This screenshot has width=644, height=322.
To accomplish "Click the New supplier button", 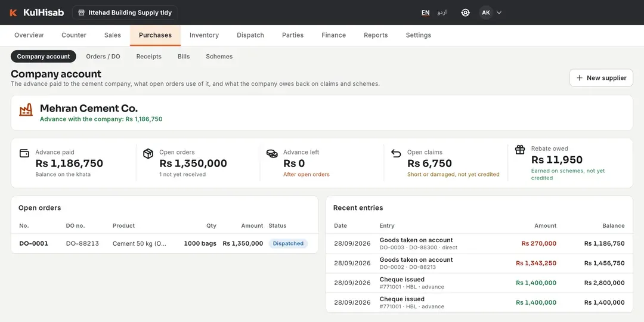I will pyautogui.click(x=601, y=78).
